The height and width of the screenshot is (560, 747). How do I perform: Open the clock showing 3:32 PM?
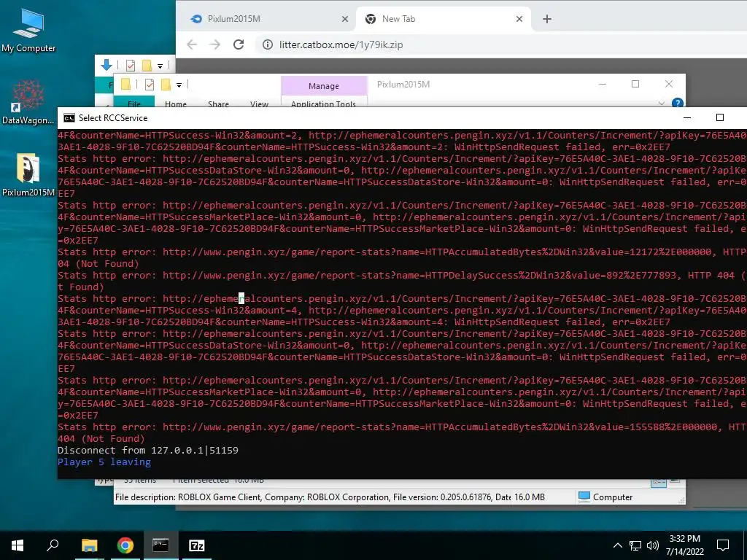684,545
